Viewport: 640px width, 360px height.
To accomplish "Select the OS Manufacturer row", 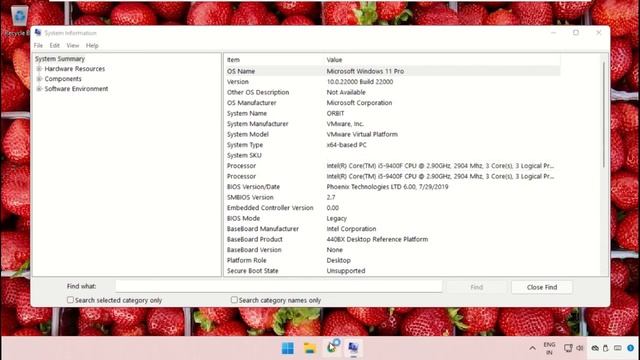I will tap(392, 103).
